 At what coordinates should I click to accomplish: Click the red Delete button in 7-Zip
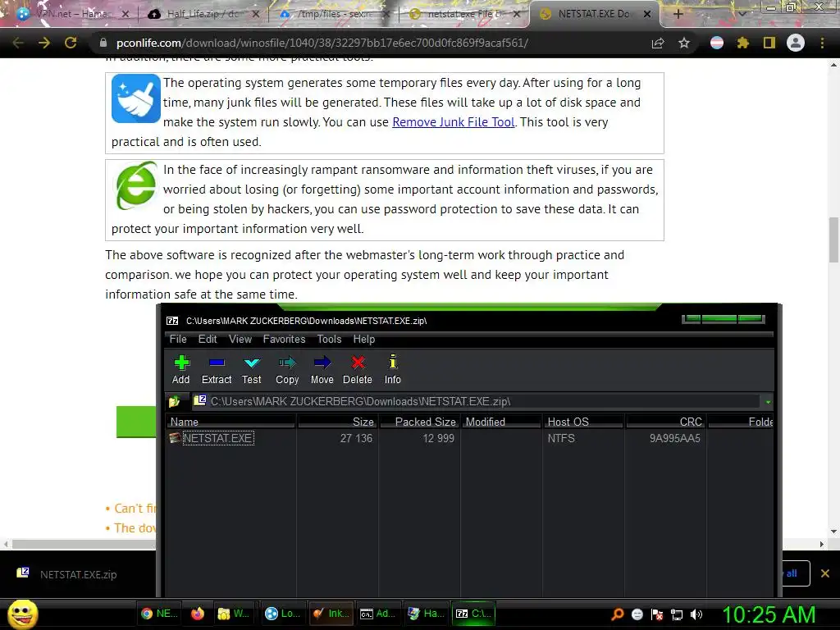point(358,370)
